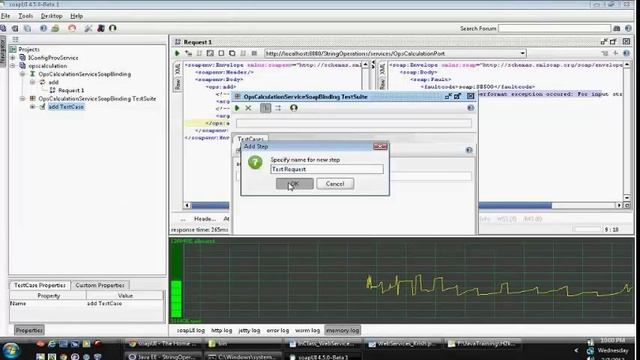The height and width of the screenshot is (360, 640).
Task: Cancel TestSuite run with X icon
Action: click(x=248, y=108)
